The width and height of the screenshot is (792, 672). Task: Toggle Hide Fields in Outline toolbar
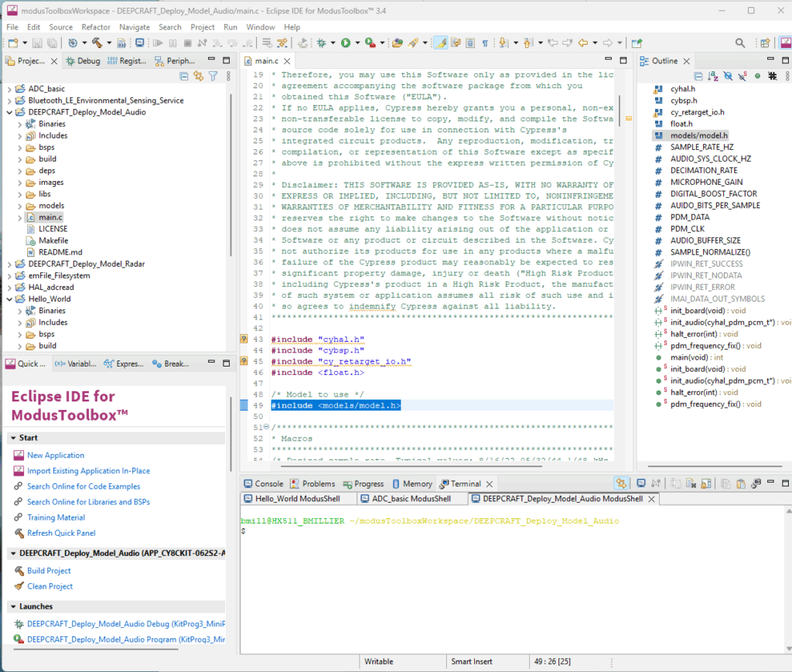pos(727,77)
